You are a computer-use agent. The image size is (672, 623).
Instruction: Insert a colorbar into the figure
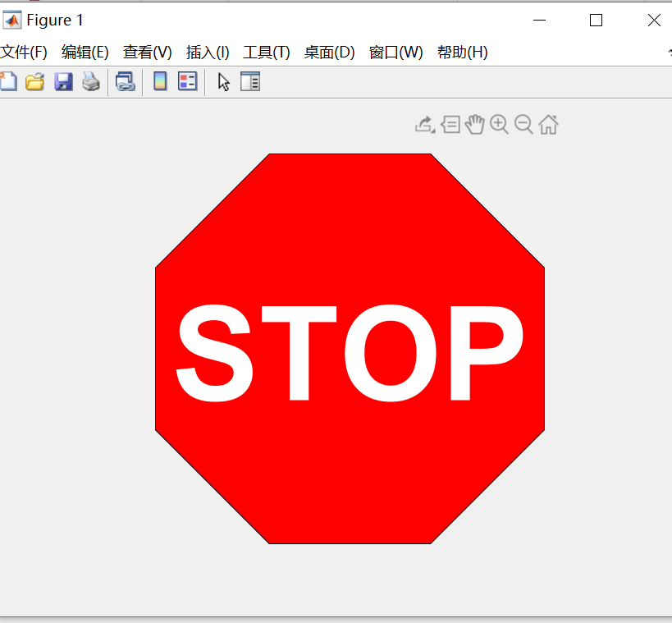158,81
